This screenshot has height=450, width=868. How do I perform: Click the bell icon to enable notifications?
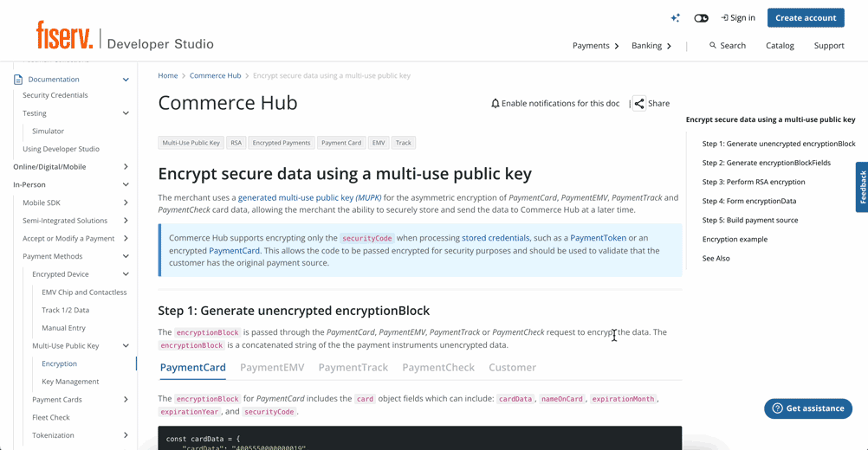[496, 104]
